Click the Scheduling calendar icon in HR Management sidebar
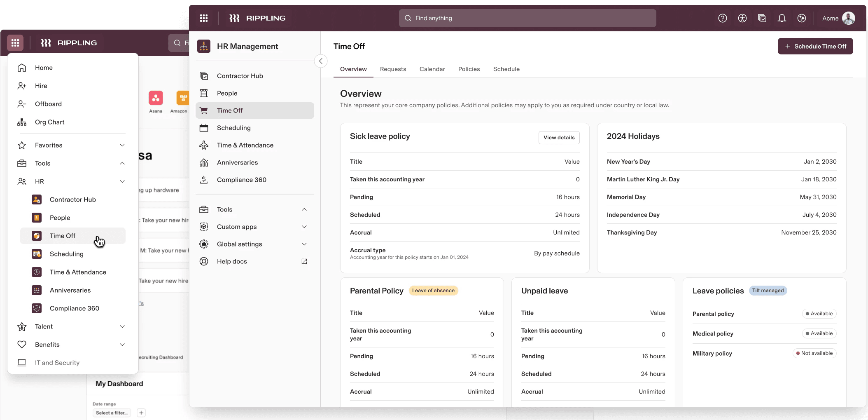This screenshot has width=868, height=420. pos(204,128)
